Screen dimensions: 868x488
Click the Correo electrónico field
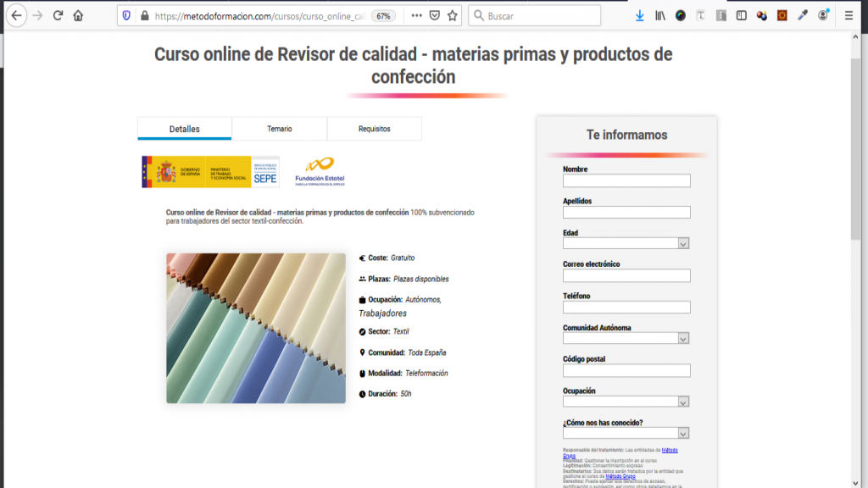pos(626,275)
